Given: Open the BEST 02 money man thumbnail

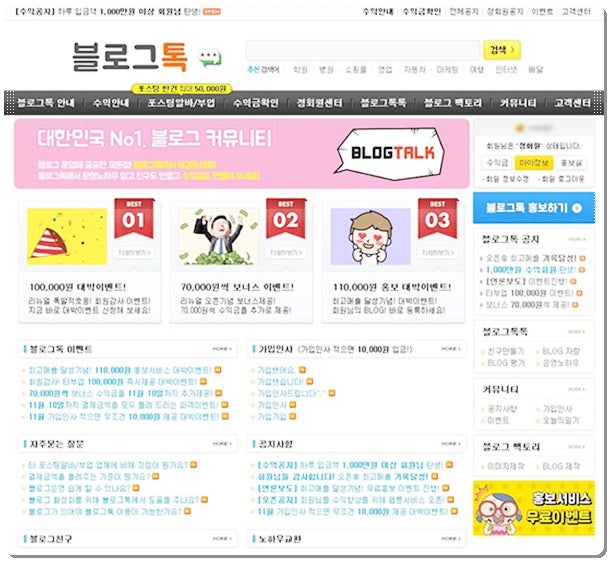Looking at the screenshot, I should pos(219,237).
